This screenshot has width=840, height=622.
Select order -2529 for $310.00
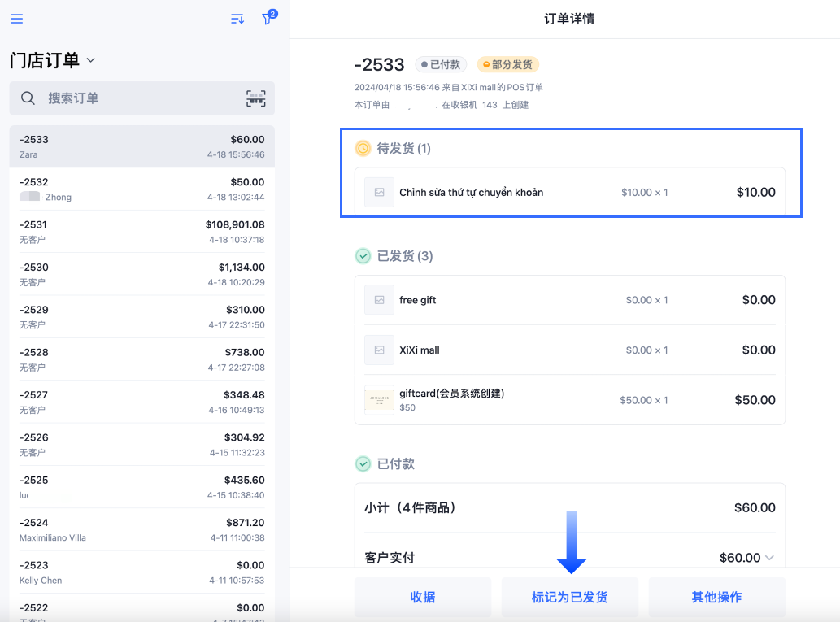tap(142, 316)
